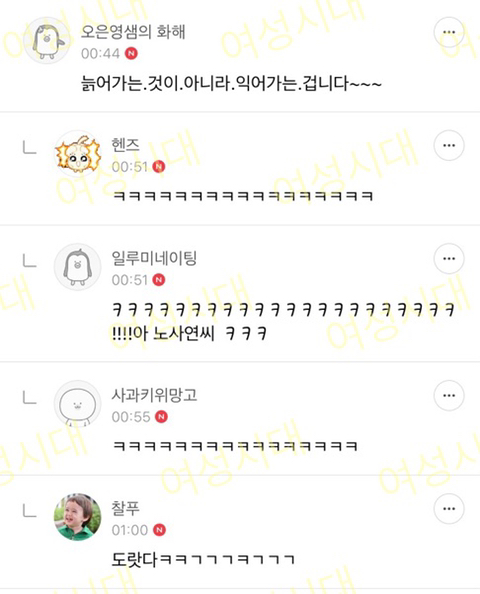The width and height of the screenshot is (480, 594).
Task: Click the new badge beside 00:44 timestamp
Action: click(x=131, y=53)
